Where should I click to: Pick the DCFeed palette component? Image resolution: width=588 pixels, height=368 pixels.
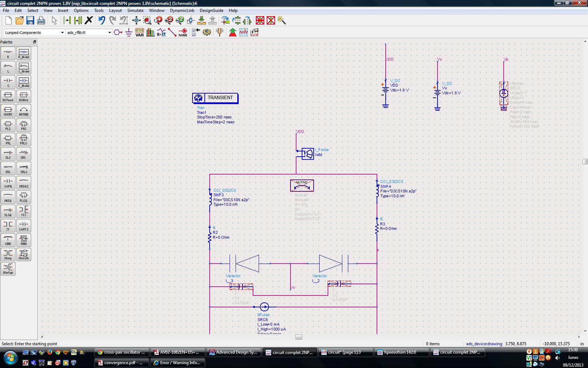pos(8,96)
